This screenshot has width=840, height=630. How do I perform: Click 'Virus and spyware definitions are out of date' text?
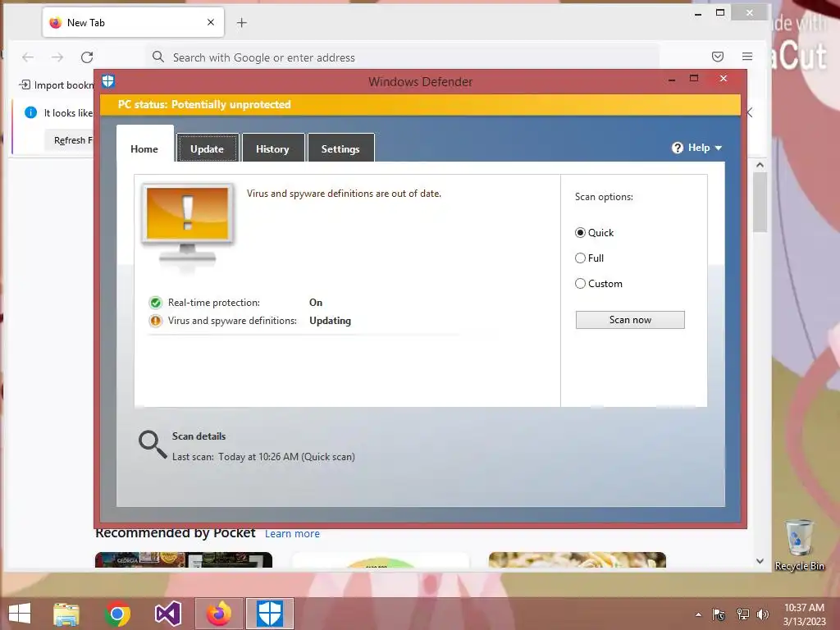(344, 194)
